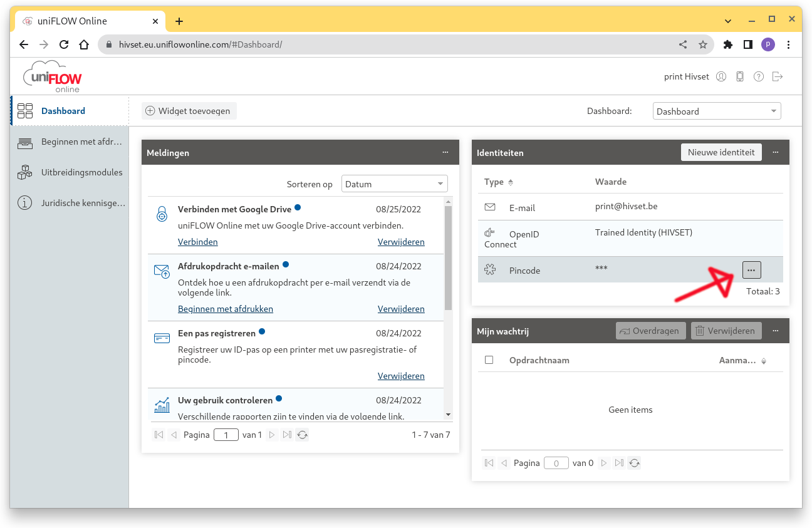Open the Dashboard selector dropdown
Viewport: 812px width, 528px height.
(x=717, y=111)
